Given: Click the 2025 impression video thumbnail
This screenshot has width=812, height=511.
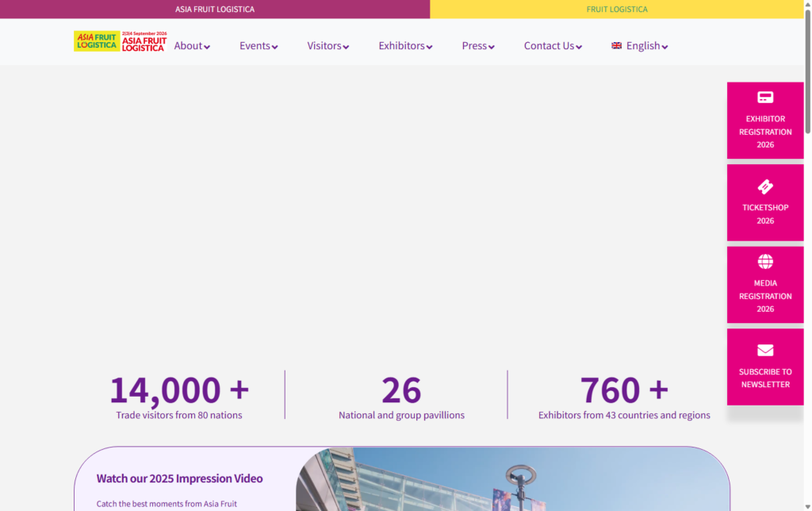Looking at the screenshot, I should pos(511,480).
